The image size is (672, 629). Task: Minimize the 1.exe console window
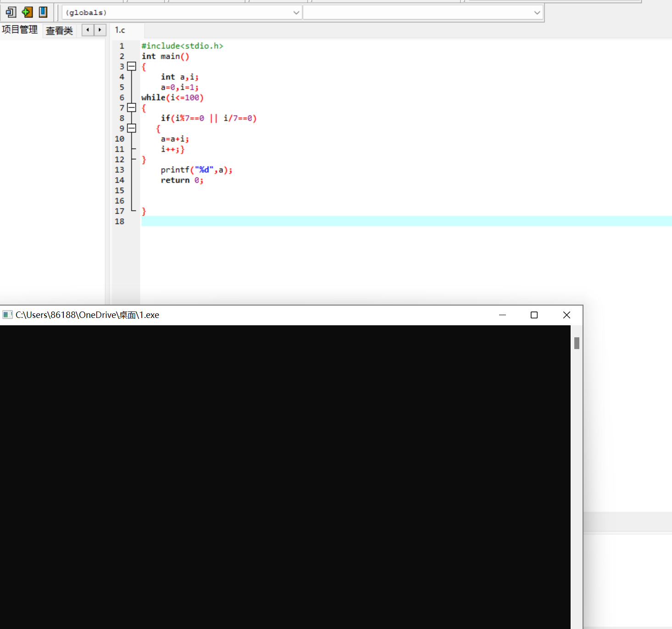pyautogui.click(x=503, y=315)
